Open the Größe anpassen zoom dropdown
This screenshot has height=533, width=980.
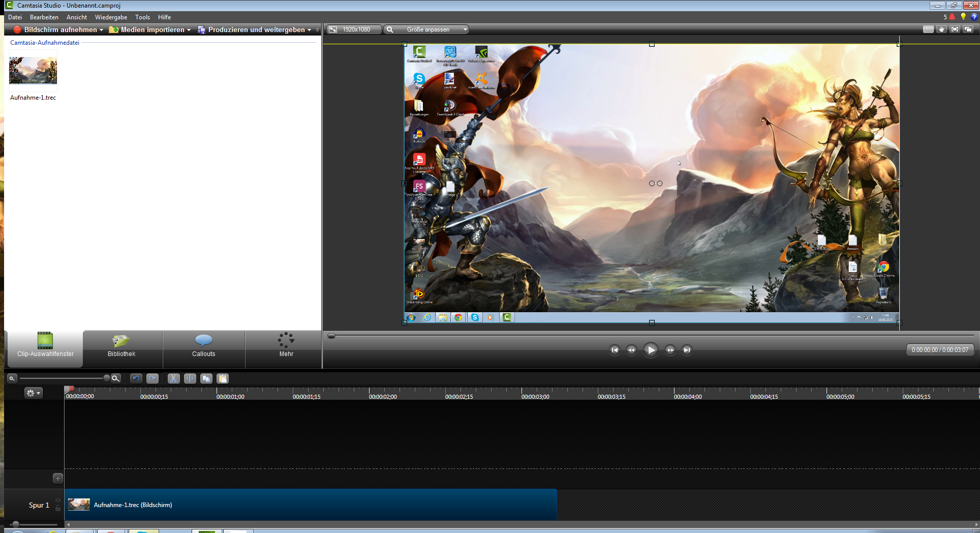[x=465, y=29]
